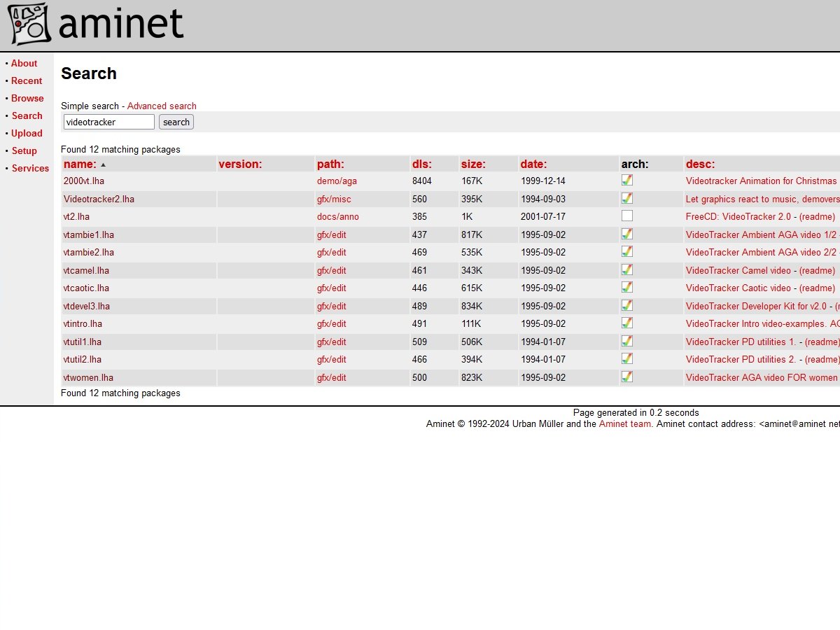Download the vtintro.lha package
The width and height of the screenshot is (840, 630).
coord(83,323)
